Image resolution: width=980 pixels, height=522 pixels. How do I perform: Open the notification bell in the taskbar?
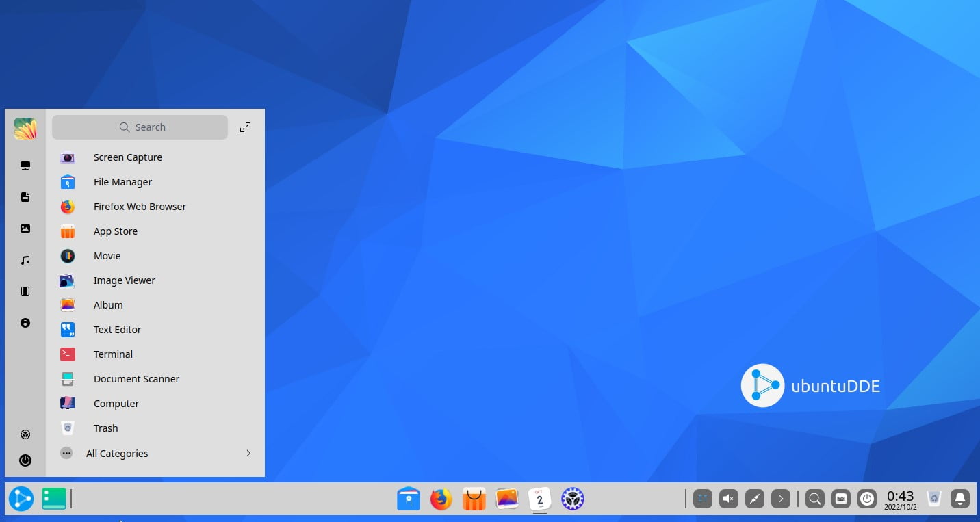[959, 499]
